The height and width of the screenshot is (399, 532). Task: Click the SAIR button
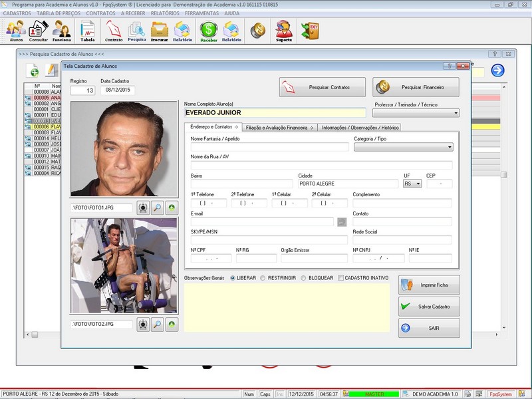(429, 328)
